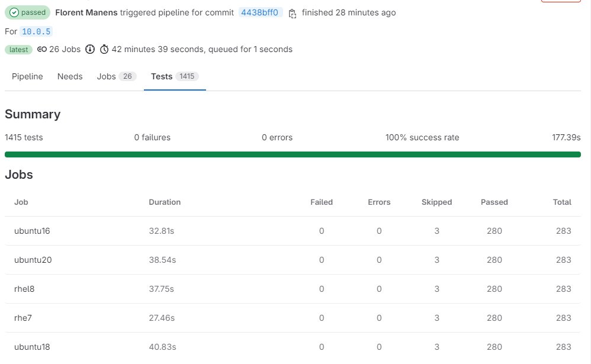Open ubuntu18 job test results
The image size is (591, 364).
click(32, 347)
